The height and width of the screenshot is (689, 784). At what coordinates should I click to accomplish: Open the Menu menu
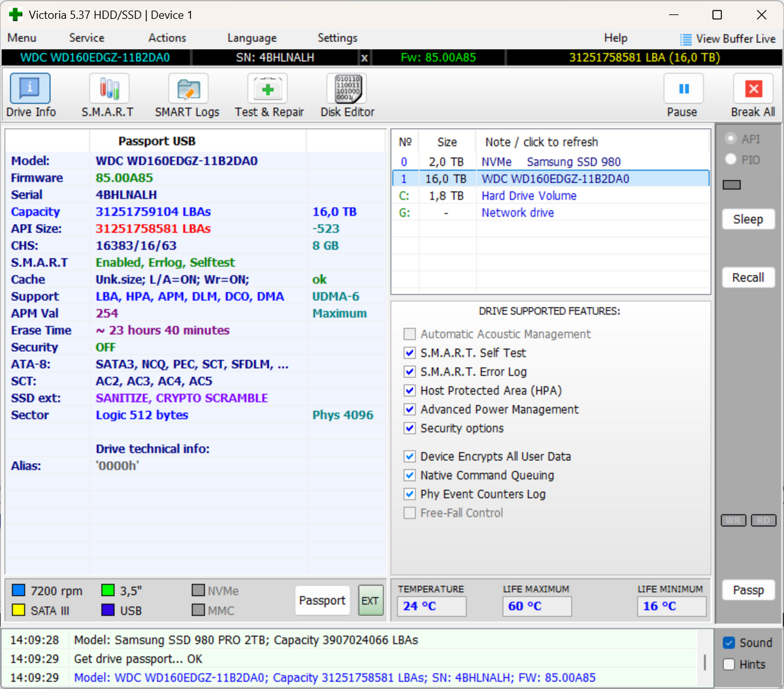pyautogui.click(x=22, y=38)
